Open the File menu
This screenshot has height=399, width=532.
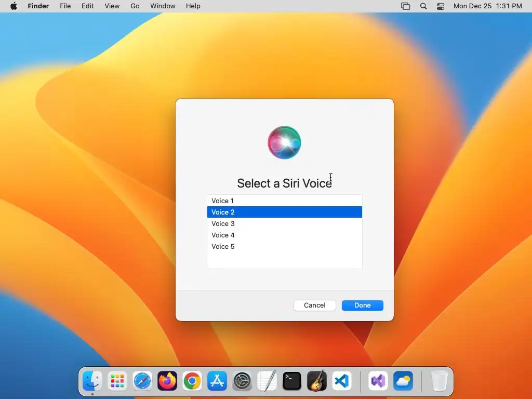[x=65, y=6]
